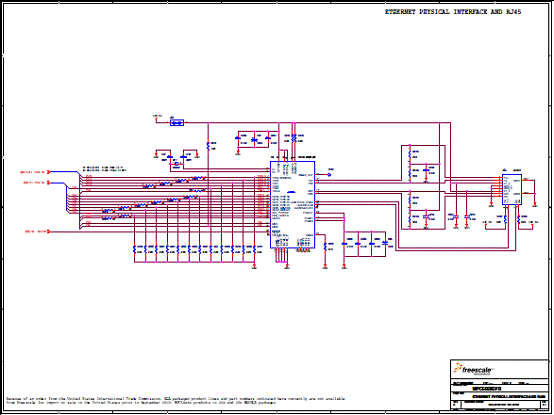Select the vertical resistor below the ferrite bead rail
554x415 pixels.
click(208, 146)
